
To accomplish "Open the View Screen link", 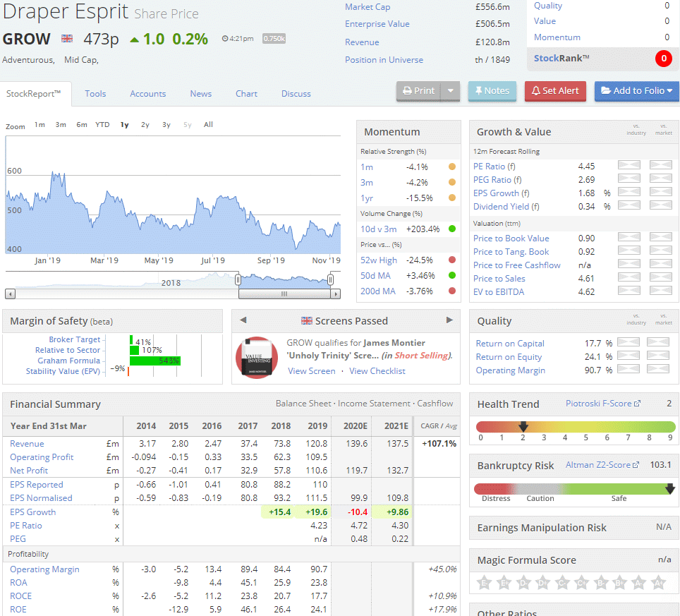I will (311, 371).
